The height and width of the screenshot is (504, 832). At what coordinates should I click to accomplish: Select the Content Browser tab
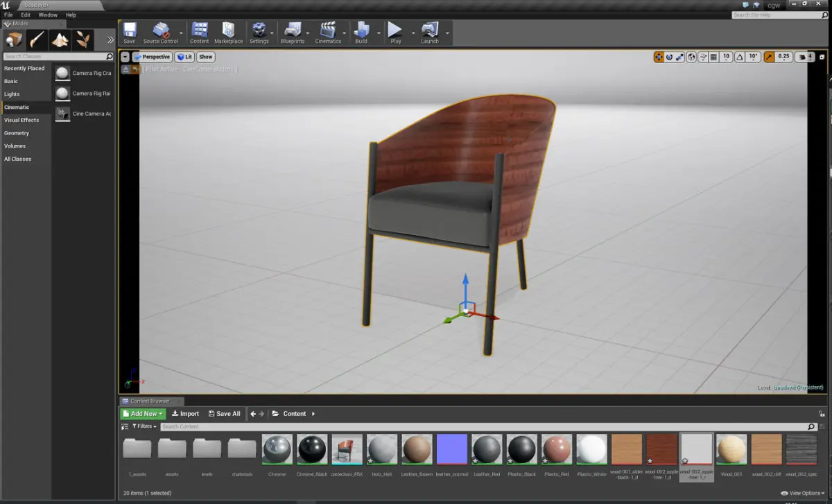click(x=150, y=401)
